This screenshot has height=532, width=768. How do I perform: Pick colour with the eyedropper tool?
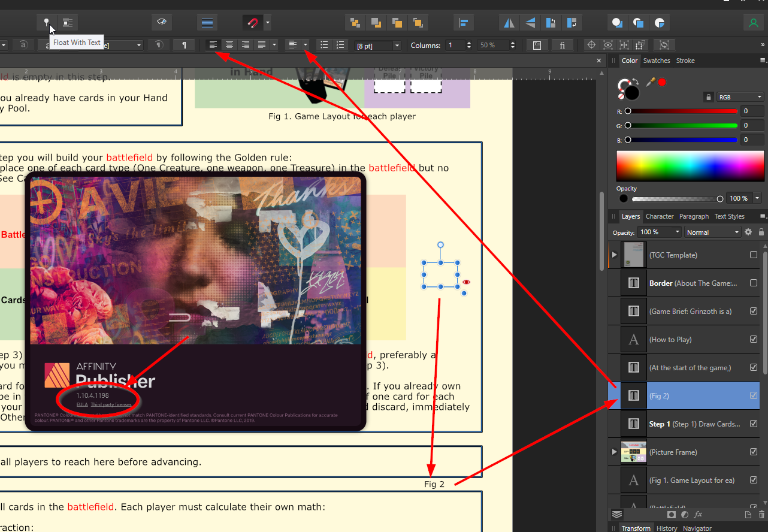pos(650,82)
